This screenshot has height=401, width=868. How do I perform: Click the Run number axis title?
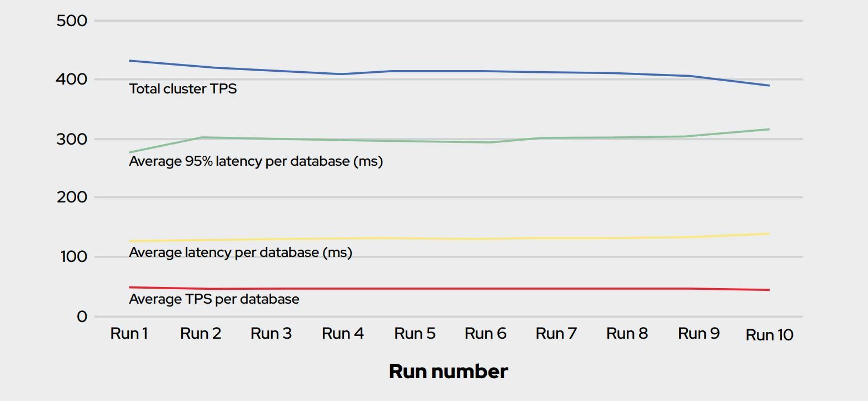pos(448,372)
